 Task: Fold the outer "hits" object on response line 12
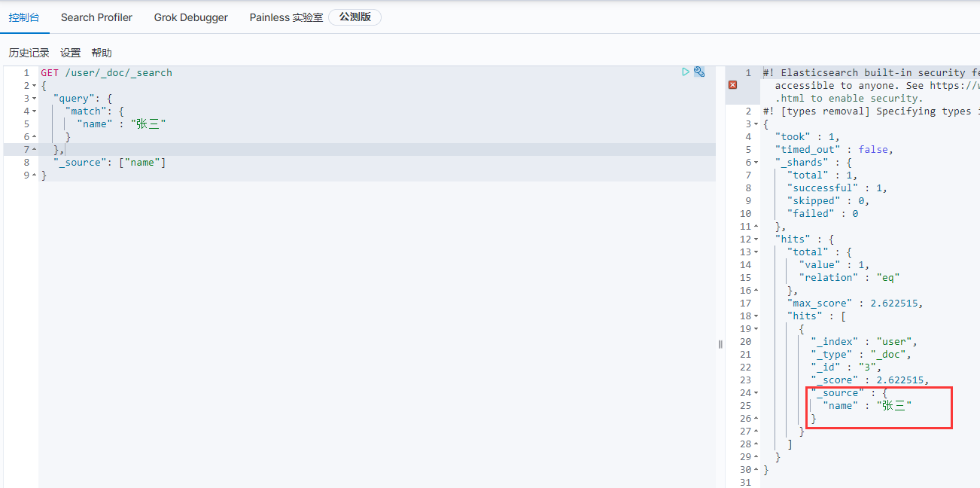[x=756, y=239]
